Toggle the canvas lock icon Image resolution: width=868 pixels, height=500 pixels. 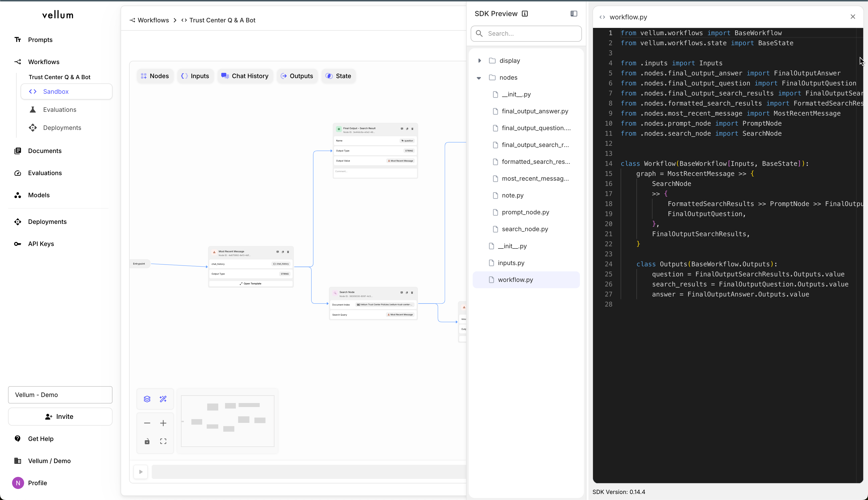point(147,441)
